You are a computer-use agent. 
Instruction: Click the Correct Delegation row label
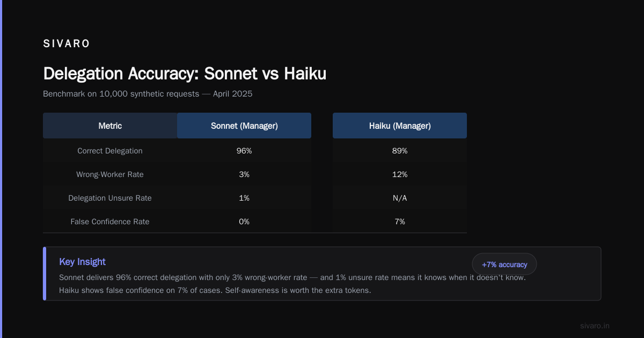click(x=110, y=151)
